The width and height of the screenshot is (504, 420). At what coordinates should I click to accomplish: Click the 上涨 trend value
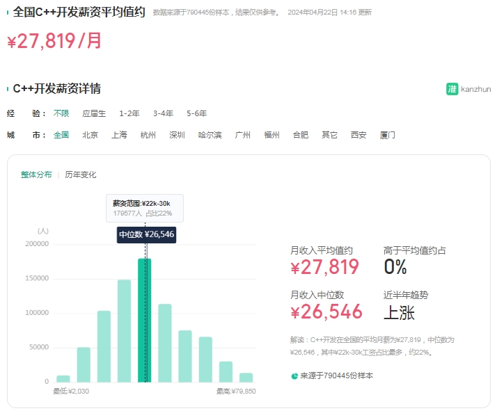399,312
